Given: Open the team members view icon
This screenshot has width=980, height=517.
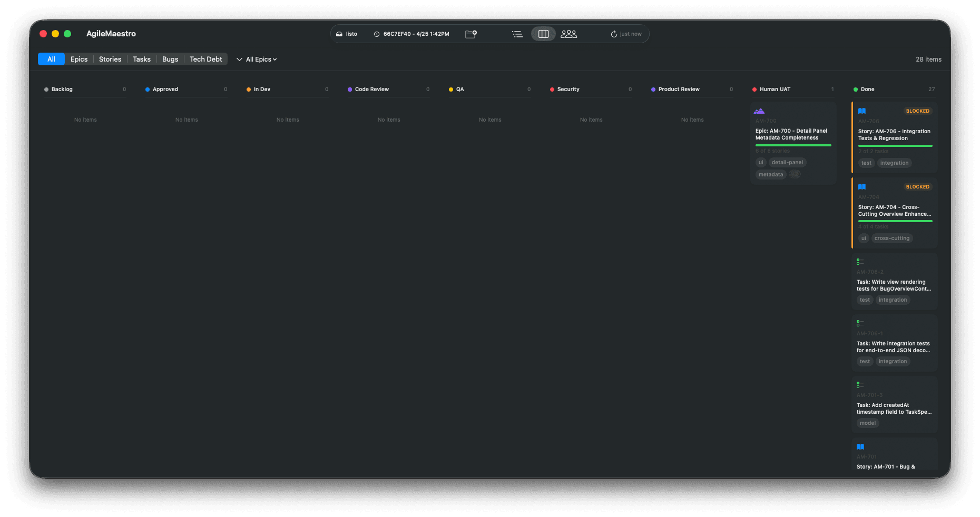Looking at the screenshot, I should tap(569, 34).
